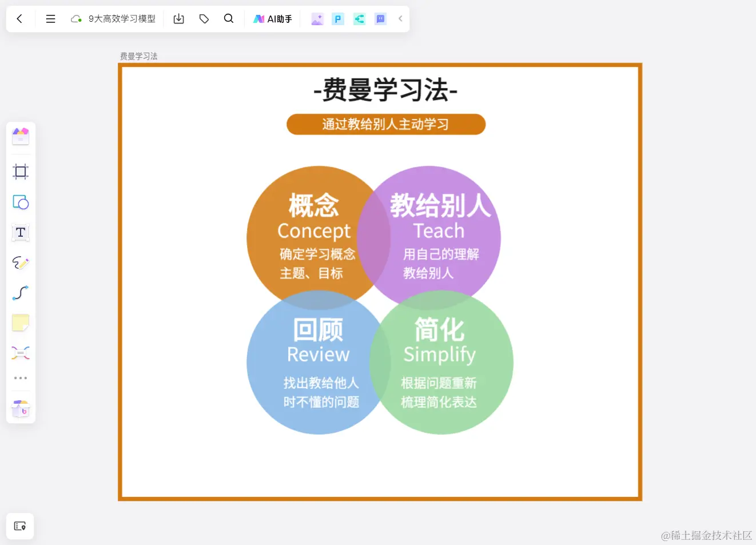Open the notes icon at bottom left
756x545 pixels.
(x=20, y=526)
